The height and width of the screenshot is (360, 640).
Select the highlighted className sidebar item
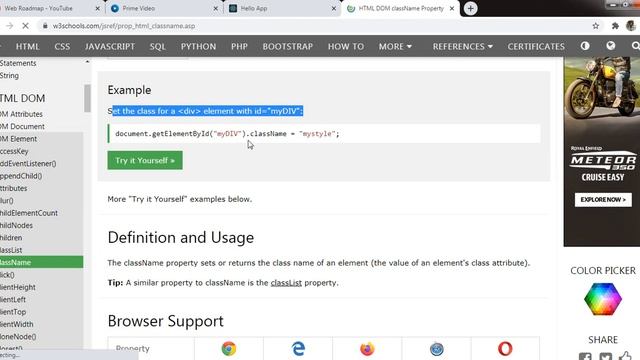[x=41, y=262]
